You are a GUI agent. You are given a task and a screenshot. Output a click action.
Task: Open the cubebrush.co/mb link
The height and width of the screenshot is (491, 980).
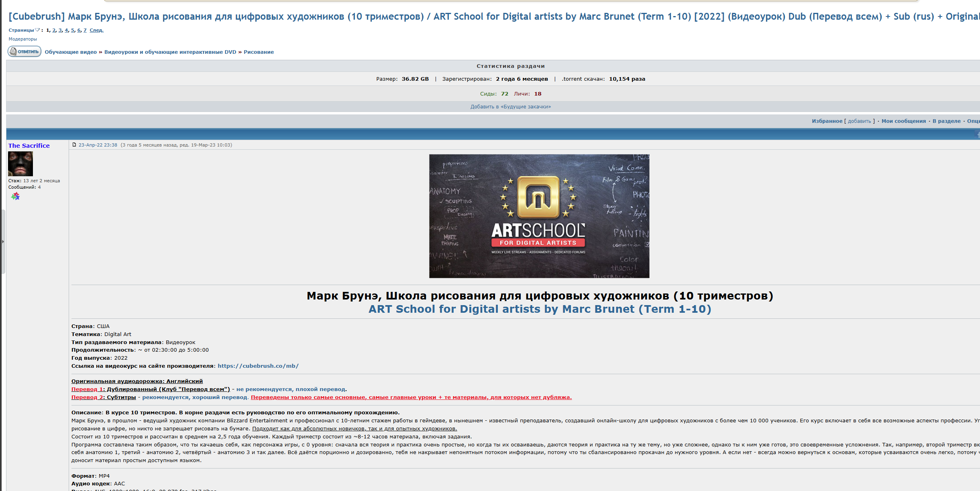pos(258,366)
